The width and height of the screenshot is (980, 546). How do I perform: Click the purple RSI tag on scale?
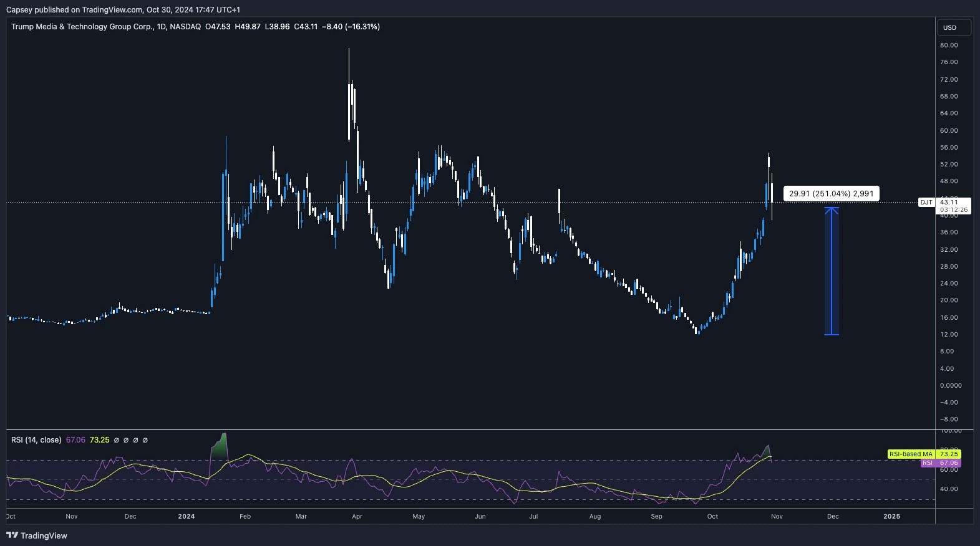click(928, 463)
